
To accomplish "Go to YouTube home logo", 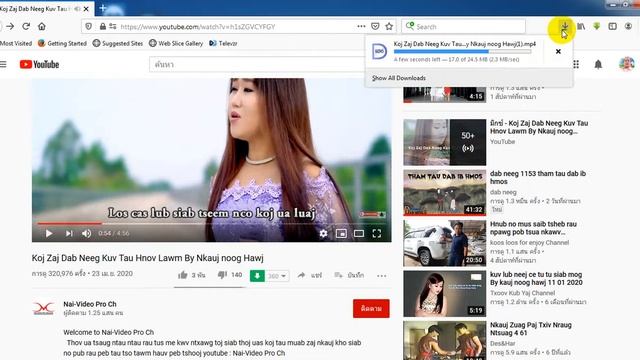I will pyautogui.click(x=40, y=64).
